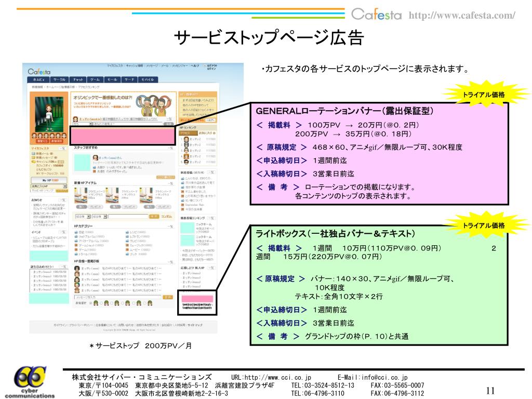
Task: Click the Cafesta logo in the slide header
Action: 376,15
